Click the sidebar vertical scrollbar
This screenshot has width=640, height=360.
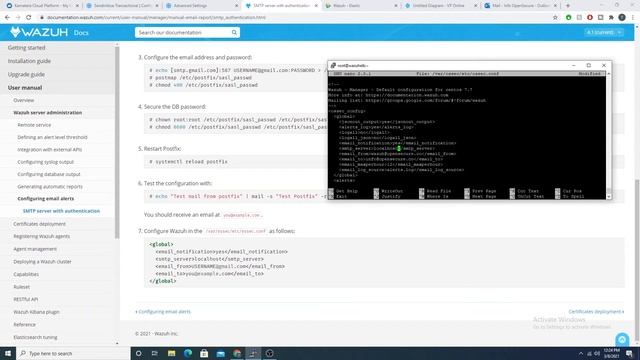tap(117, 143)
